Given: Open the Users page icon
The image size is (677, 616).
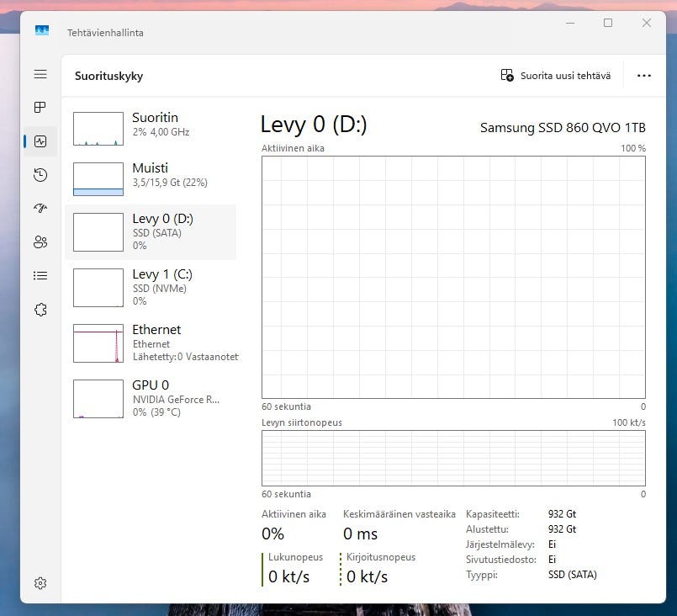Looking at the screenshot, I should (40, 242).
